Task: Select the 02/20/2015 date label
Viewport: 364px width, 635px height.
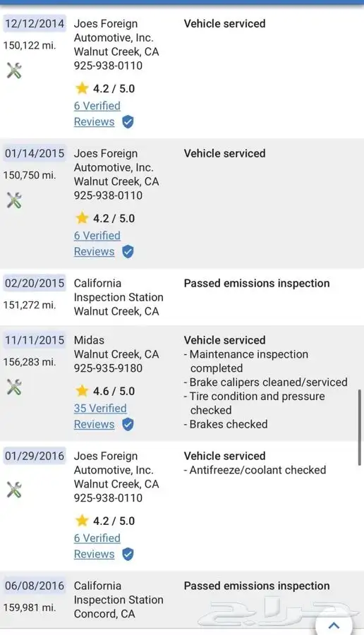Action: pos(35,283)
